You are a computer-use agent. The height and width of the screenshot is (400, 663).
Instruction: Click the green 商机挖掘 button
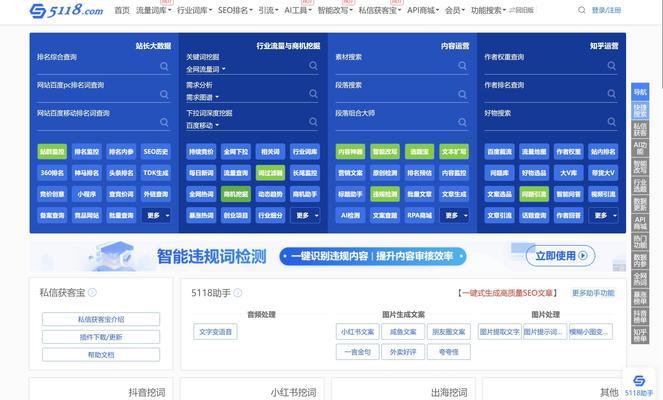pos(236,194)
